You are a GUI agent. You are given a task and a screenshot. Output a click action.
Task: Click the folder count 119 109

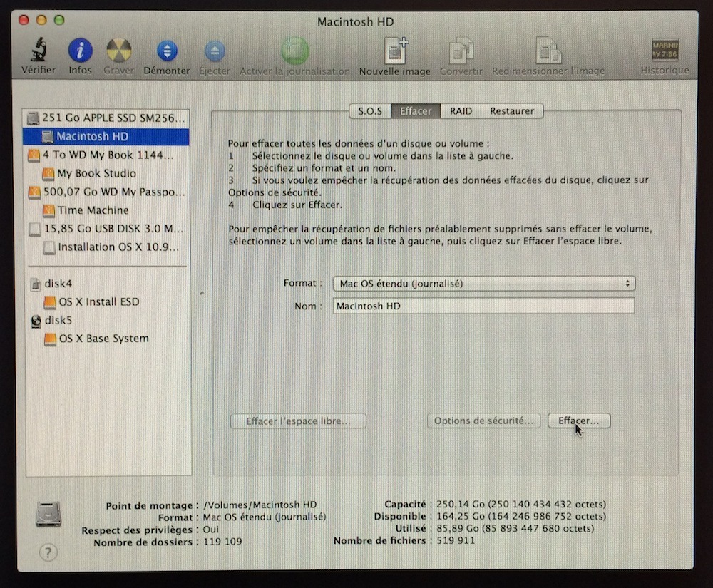click(x=222, y=542)
